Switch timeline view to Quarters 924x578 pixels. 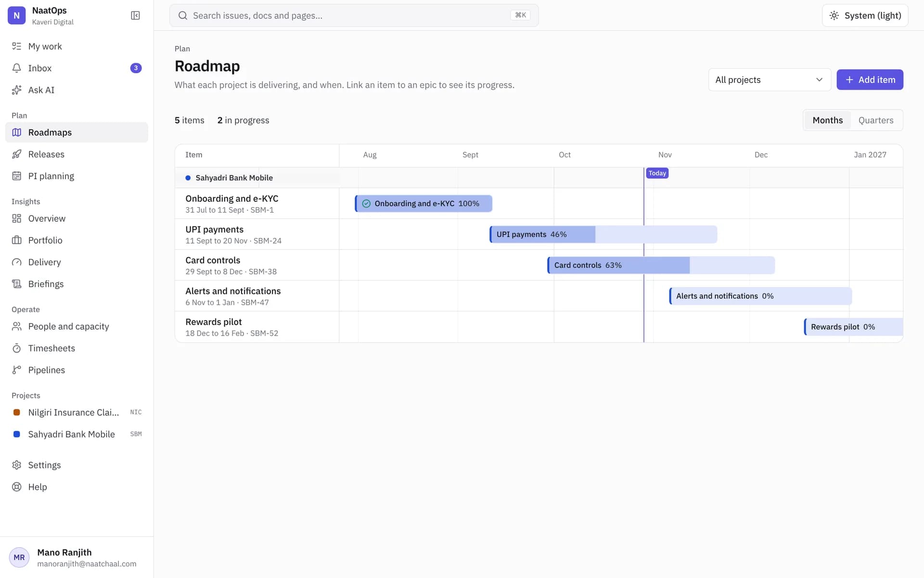[x=875, y=120]
